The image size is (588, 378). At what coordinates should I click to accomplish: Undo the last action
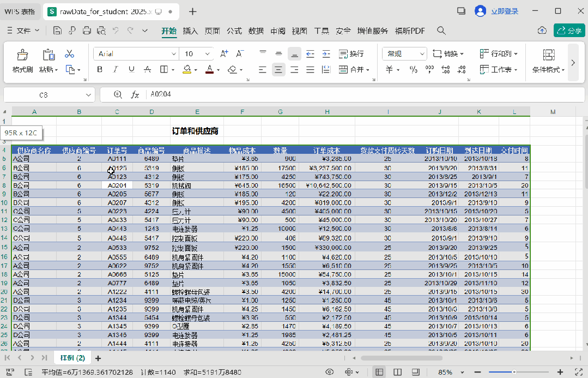tap(116, 31)
